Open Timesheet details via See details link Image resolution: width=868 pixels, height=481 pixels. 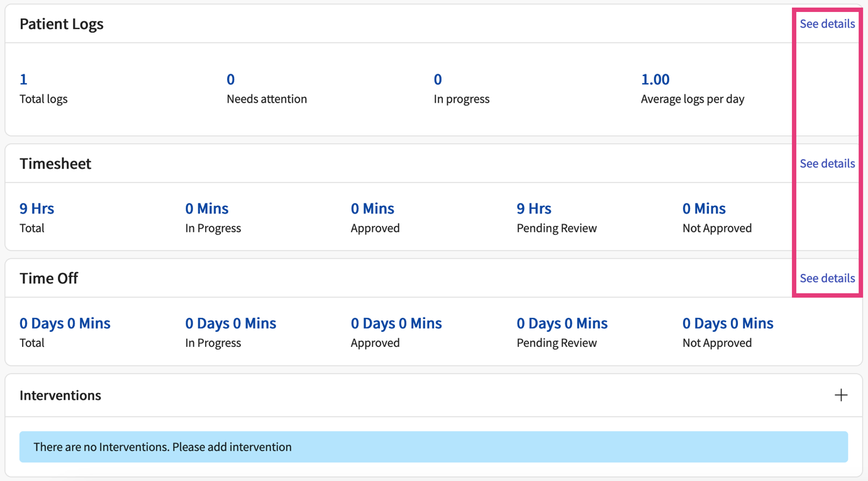[x=827, y=163]
